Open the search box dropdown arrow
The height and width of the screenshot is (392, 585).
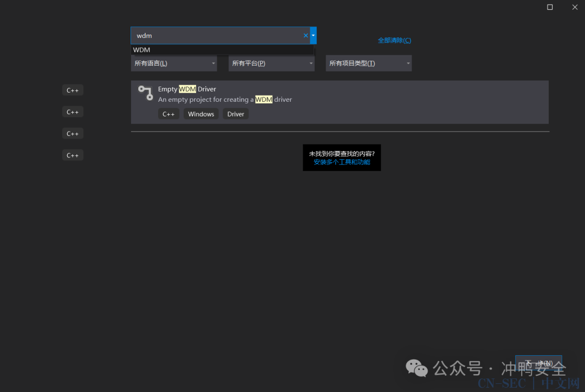[314, 35]
